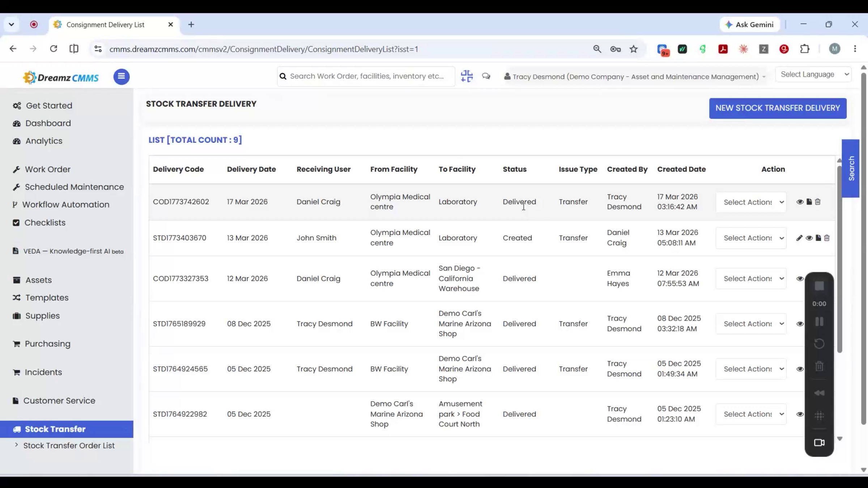Viewport: 868px width, 488px height.
Task: View delivery COD1773327353 with eye icon
Action: 800,279
